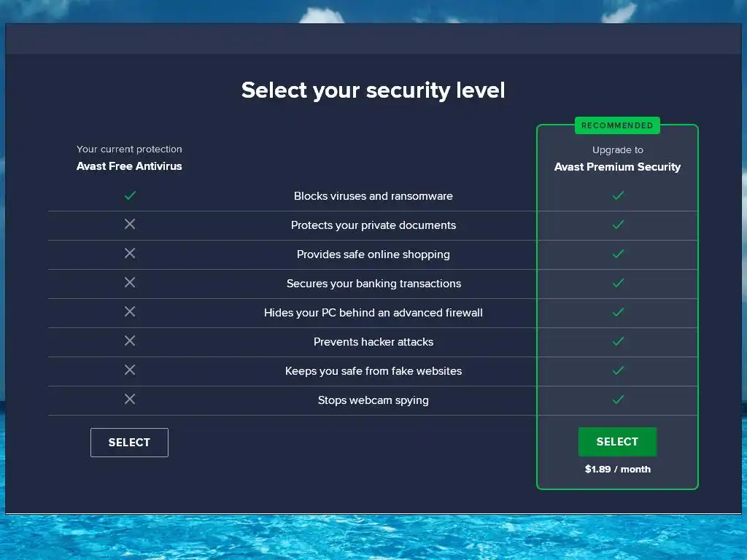Click Free plan X for banking transactions
The image size is (747, 560).
coord(130,282)
